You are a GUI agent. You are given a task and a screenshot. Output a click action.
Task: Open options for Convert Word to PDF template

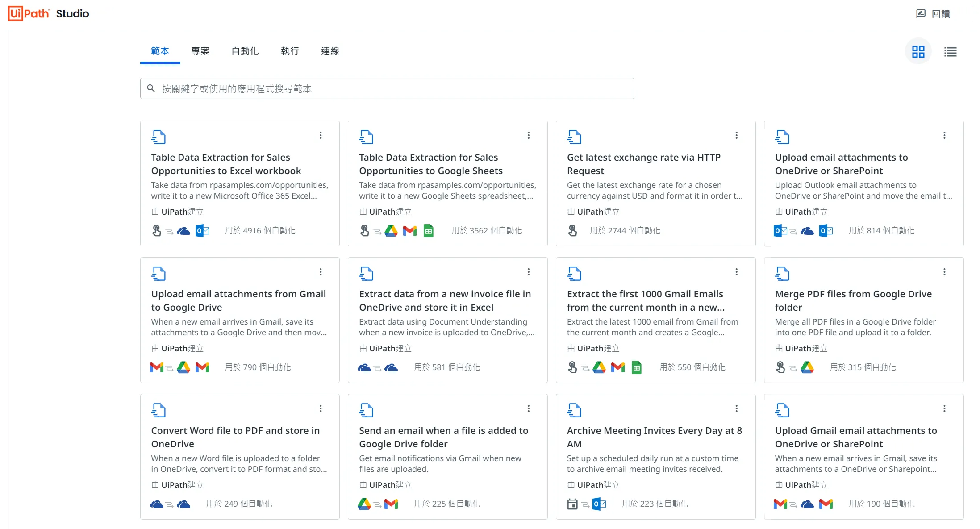click(321, 408)
